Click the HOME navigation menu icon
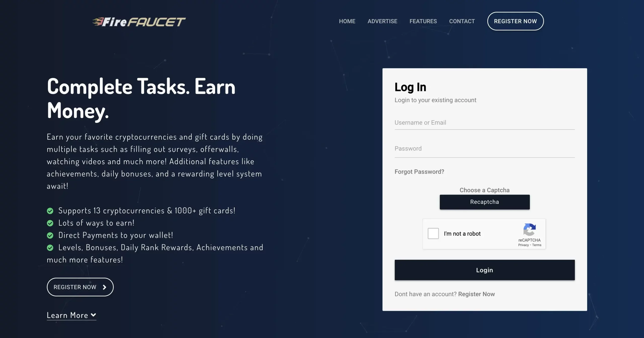Screen dimensions: 644x338 347,21
